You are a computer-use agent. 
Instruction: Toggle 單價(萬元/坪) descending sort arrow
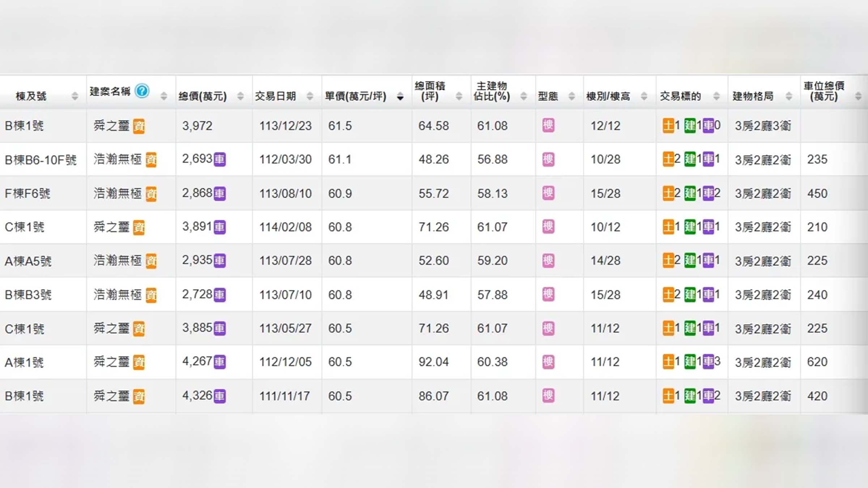tap(400, 96)
